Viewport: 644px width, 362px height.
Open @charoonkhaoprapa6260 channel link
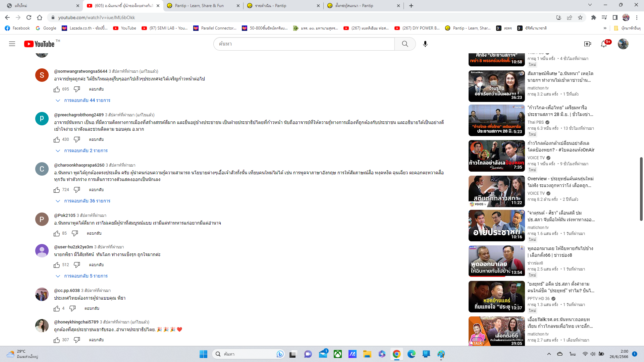coord(79,165)
